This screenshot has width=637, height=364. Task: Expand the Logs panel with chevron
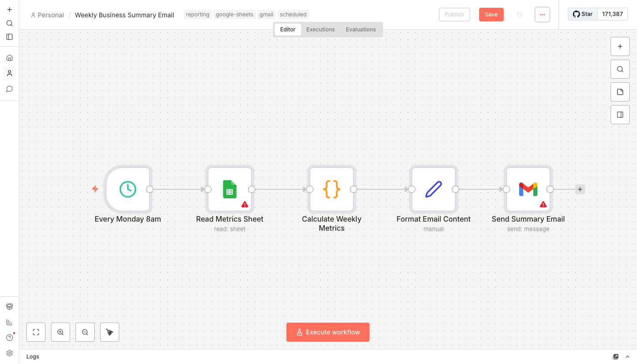click(x=627, y=357)
